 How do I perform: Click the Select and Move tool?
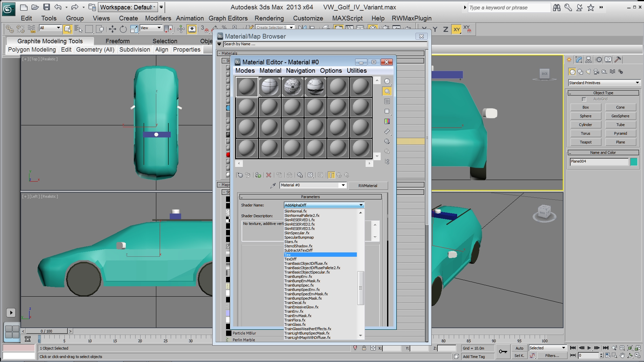click(112, 29)
